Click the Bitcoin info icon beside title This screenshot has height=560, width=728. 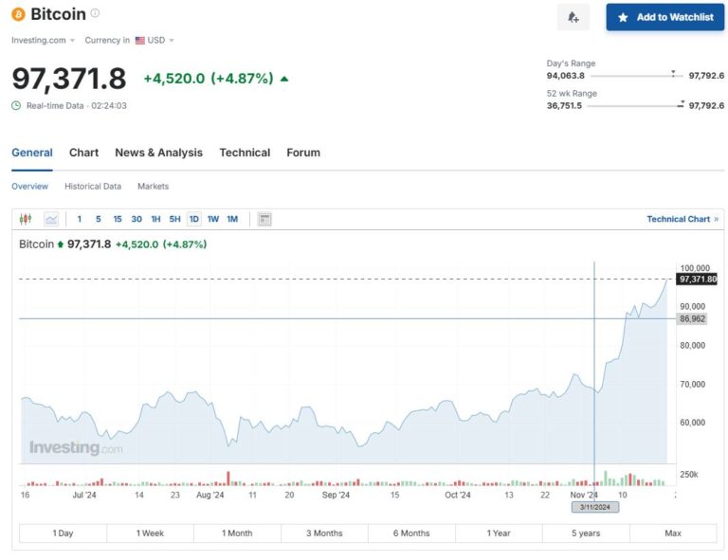click(x=95, y=13)
